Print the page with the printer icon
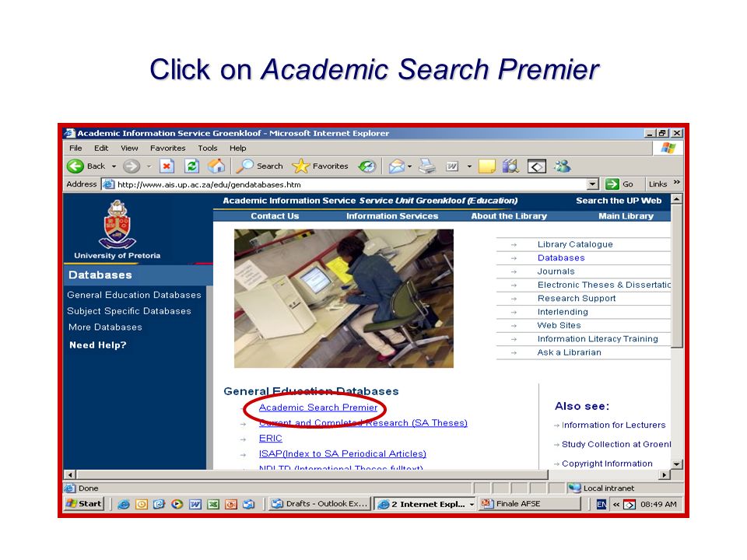The image size is (747, 560). click(x=427, y=166)
